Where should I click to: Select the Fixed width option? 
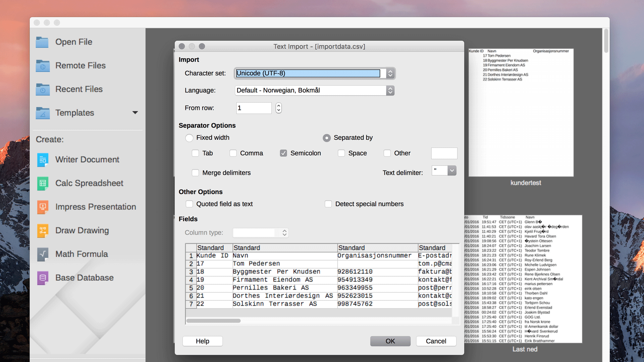click(190, 138)
